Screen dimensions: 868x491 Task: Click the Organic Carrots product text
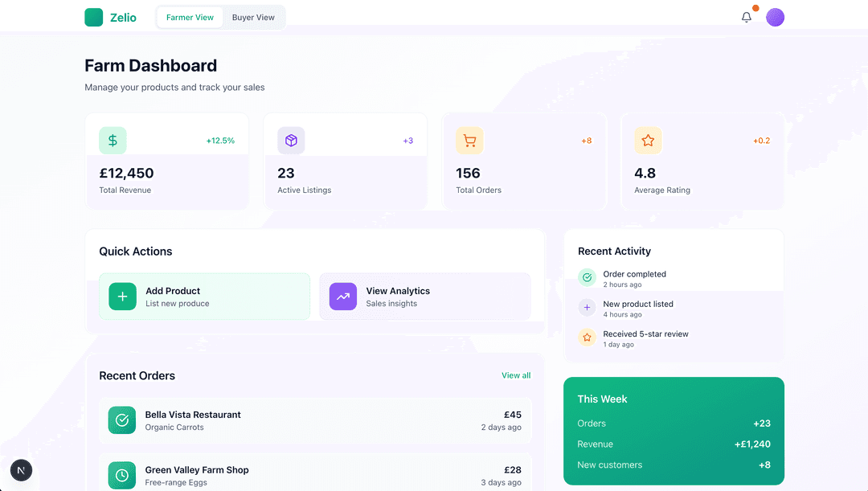pyautogui.click(x=174, y=428)
